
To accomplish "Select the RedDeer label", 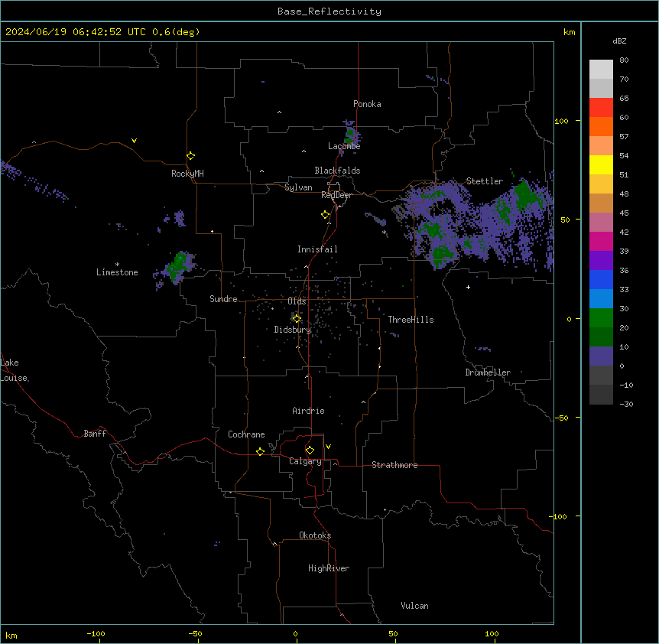I will pos(336,195).
